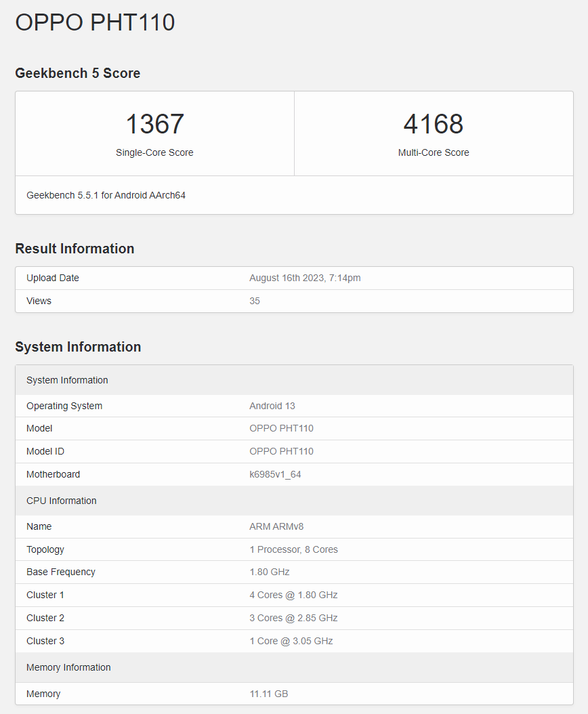Click the CPU Information table header

pyautogui.click(x=62, y=501)
